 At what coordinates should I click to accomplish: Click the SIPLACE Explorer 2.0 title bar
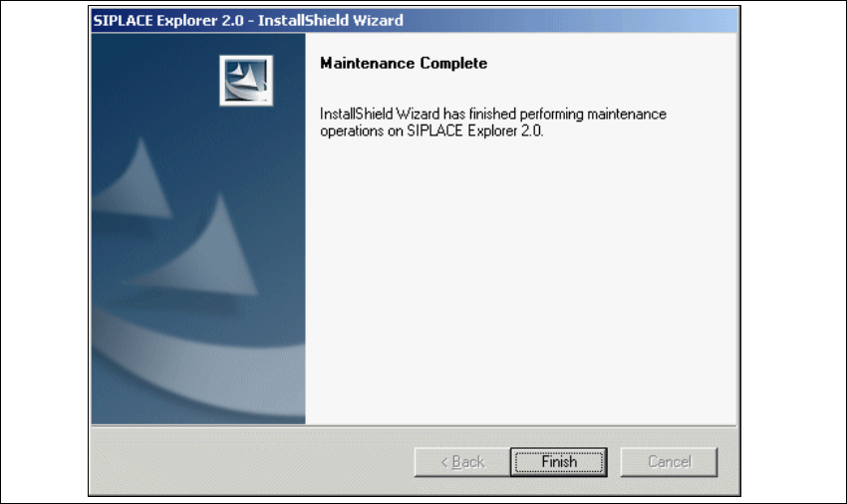(x=415, y=21)
